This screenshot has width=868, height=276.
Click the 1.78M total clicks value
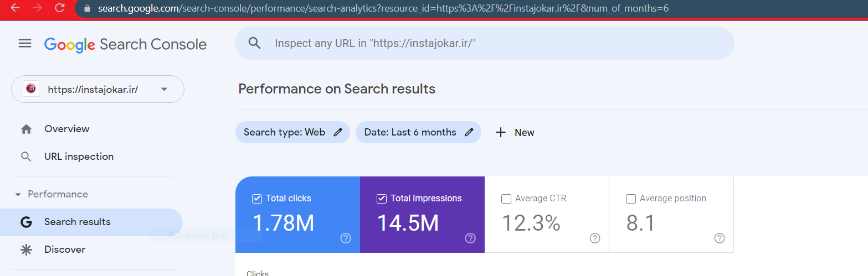point(284,223)
